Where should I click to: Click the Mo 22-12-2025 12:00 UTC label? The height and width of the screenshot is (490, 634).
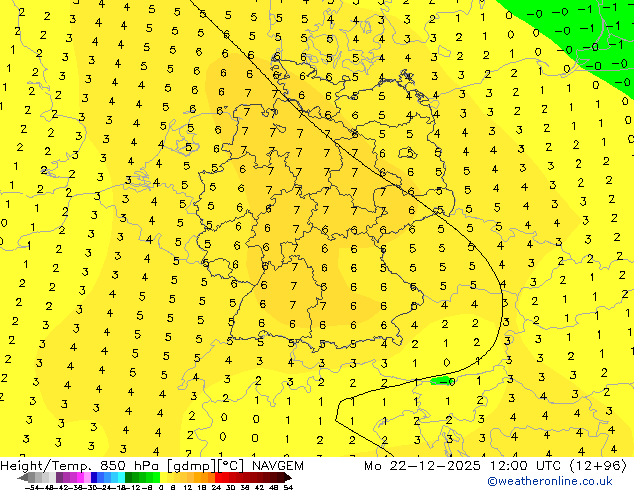(495, 466)
